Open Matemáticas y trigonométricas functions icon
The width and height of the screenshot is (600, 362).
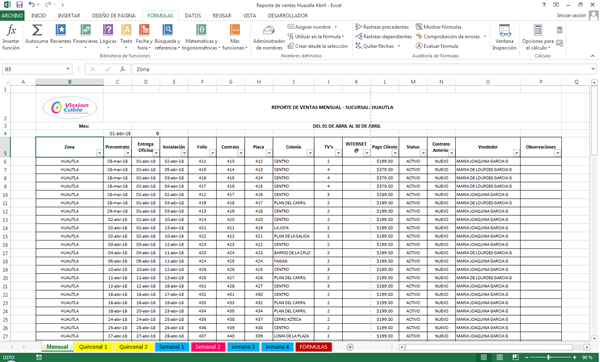click(x=201, y=30)
